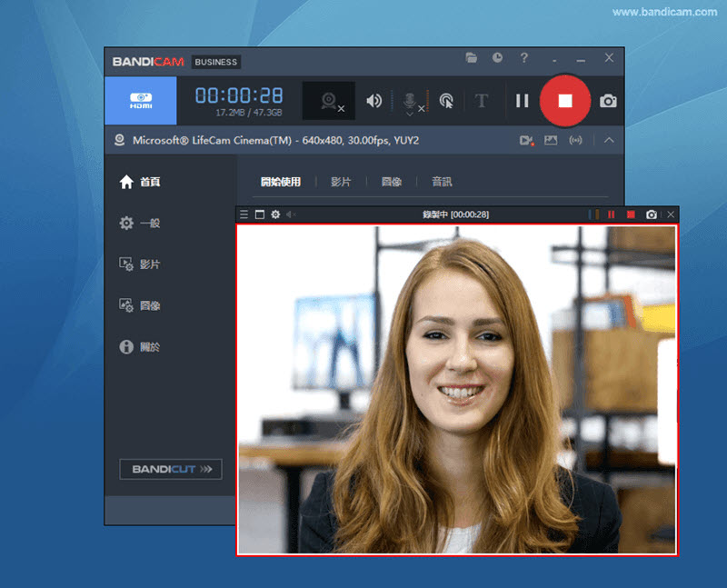
Task: Open the scheduled recording clock icon
Action: (x=497, y=57)
